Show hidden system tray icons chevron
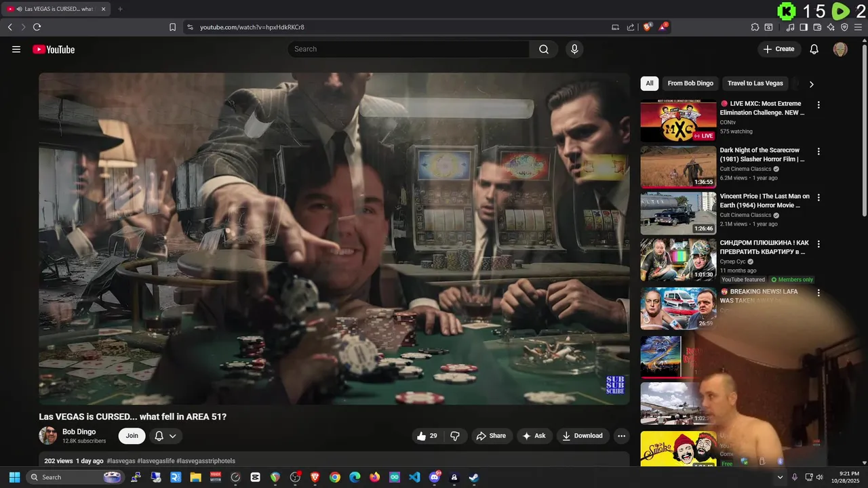868x488 pixels. [780, 477]
